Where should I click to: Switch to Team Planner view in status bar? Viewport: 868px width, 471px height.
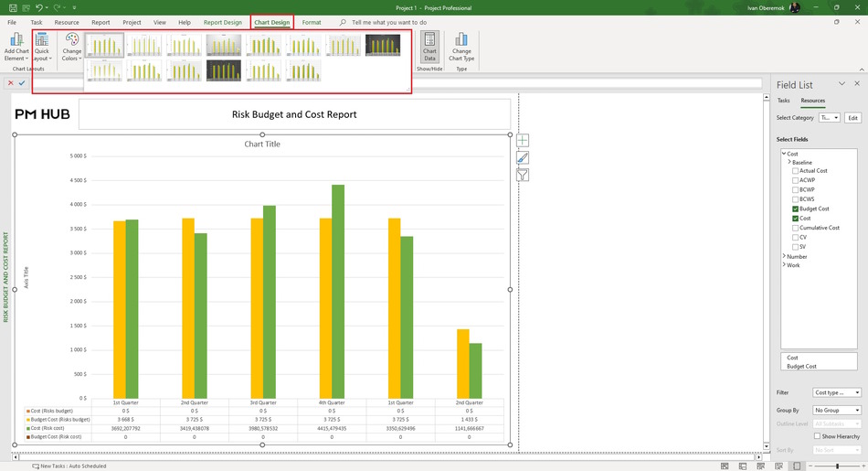click(761, 466)
